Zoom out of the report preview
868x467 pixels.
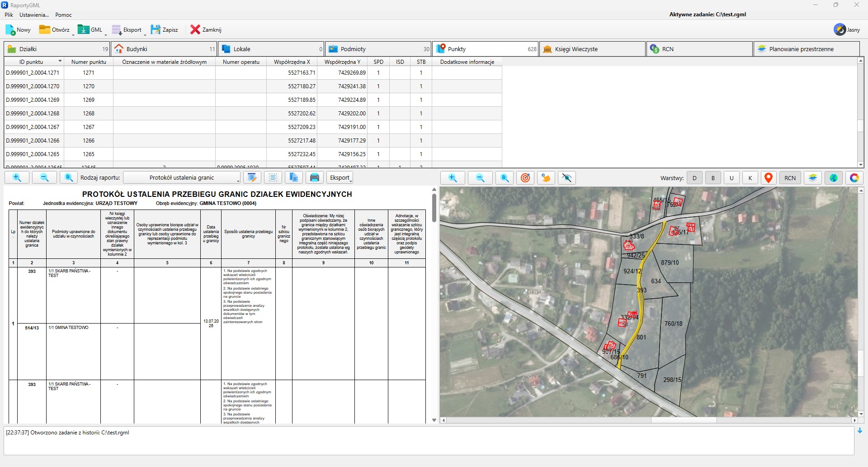pos(44,178)
